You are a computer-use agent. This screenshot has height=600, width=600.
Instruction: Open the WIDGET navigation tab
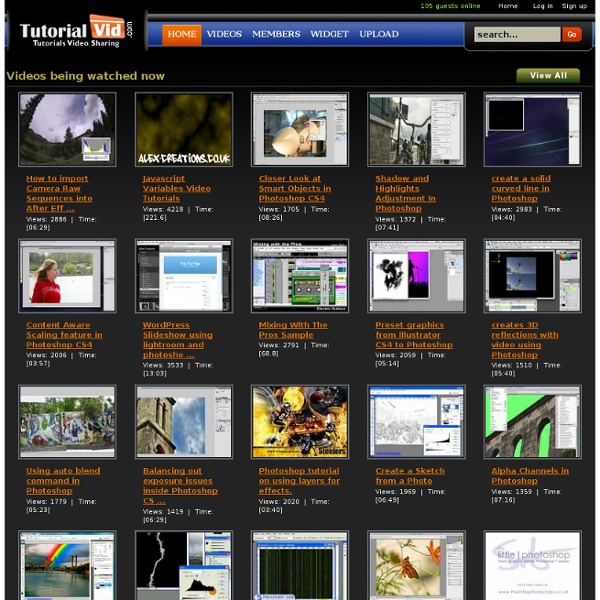[329, 34]
